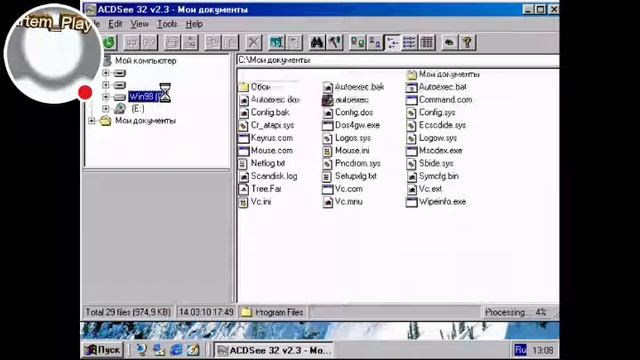Select the Pncdrom.sys file
Image resolution: width=640 pixels, height=360 pixels.
click(352, 163)
